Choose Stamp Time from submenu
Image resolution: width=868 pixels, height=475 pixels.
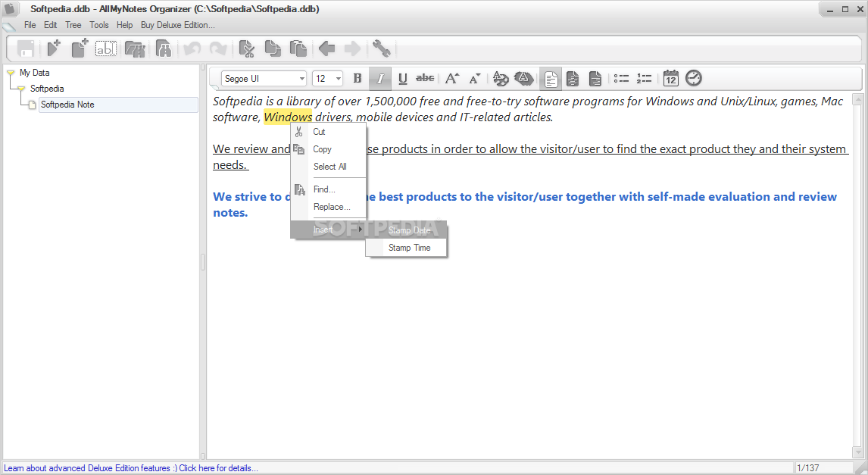click(406, 248)
